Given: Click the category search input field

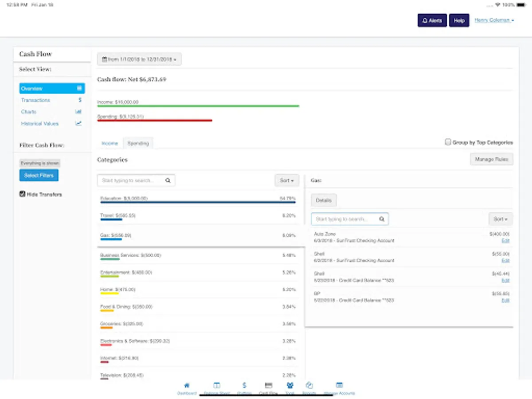Looking at the screenshot, I should coord(133,180).
